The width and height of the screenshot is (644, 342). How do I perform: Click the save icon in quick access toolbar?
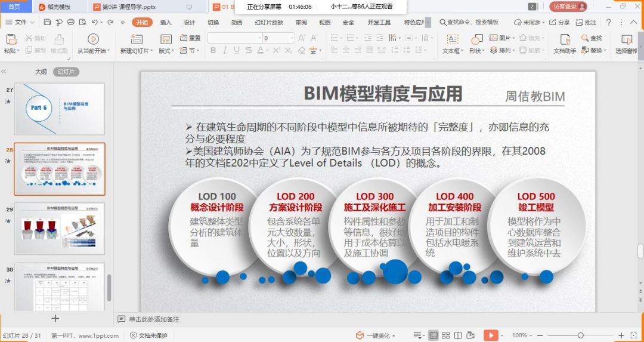click(47, 22)
